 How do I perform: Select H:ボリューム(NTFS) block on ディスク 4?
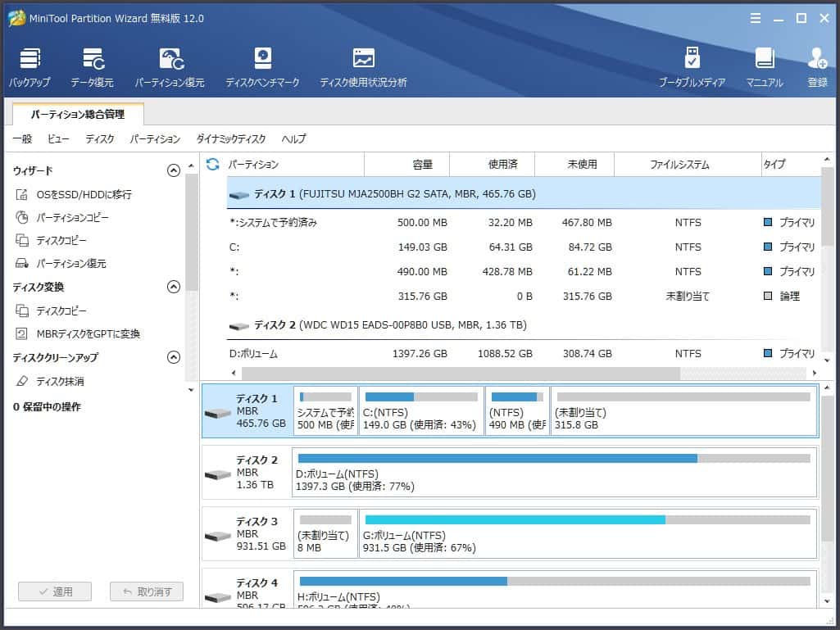556,590
